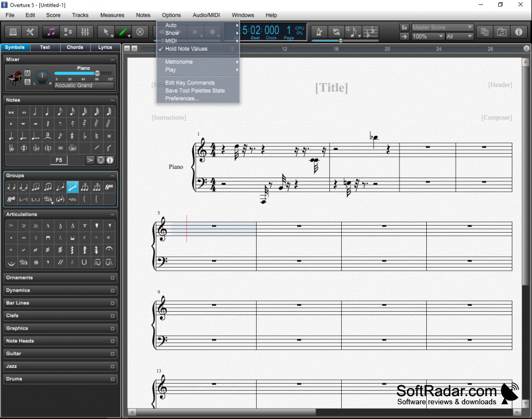Open the Master Score dropdown
Viewport: 532px width, 419px height.
(443, 27)
